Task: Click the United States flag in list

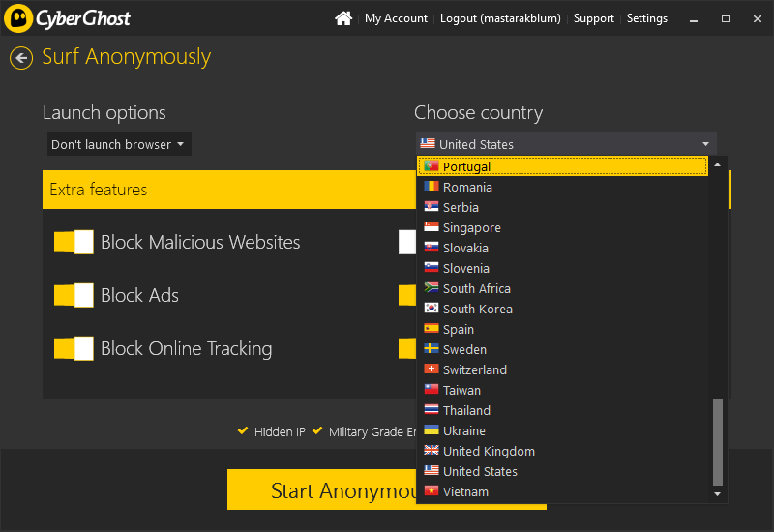Action: click(x=432, y=470)
